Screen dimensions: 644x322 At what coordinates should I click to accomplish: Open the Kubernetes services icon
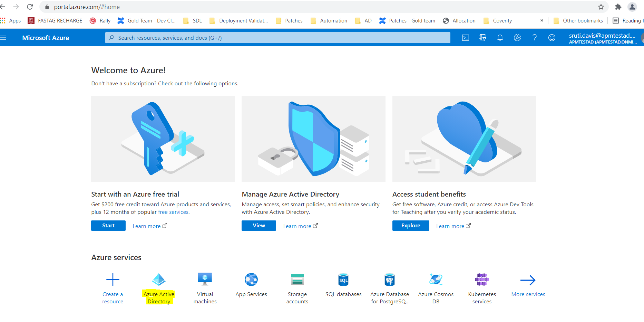[482, 280]
